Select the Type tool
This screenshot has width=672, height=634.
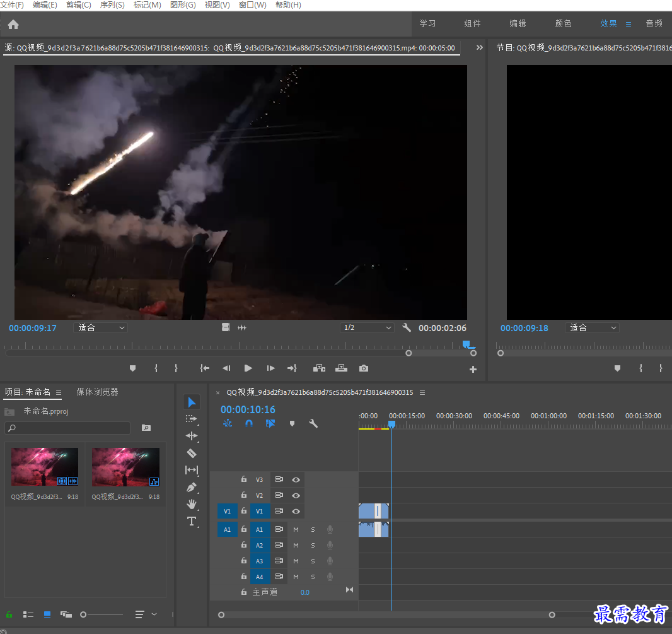[192, 522]
